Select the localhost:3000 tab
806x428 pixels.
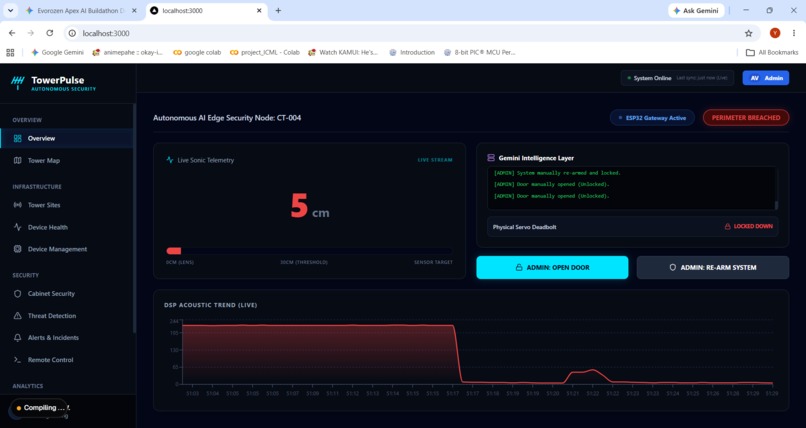[x=207, y=10]
